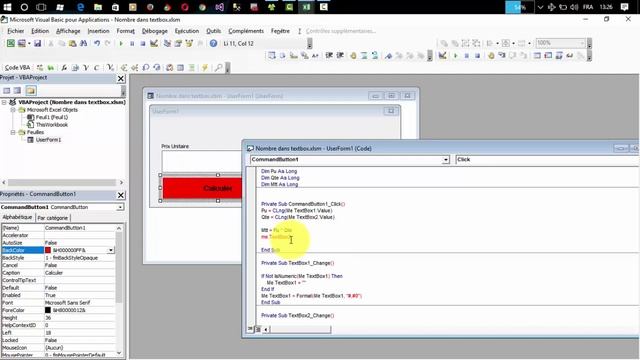The image size is (640, 360).
Task: Open object selector dropdown in Properties panel
Action: 120,207
